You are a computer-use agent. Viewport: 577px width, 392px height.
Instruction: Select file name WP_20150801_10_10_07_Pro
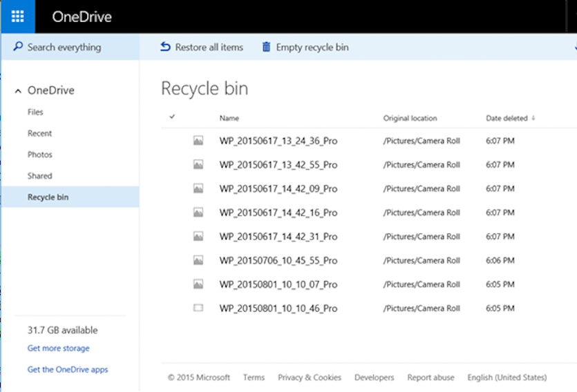click(278, 284)
